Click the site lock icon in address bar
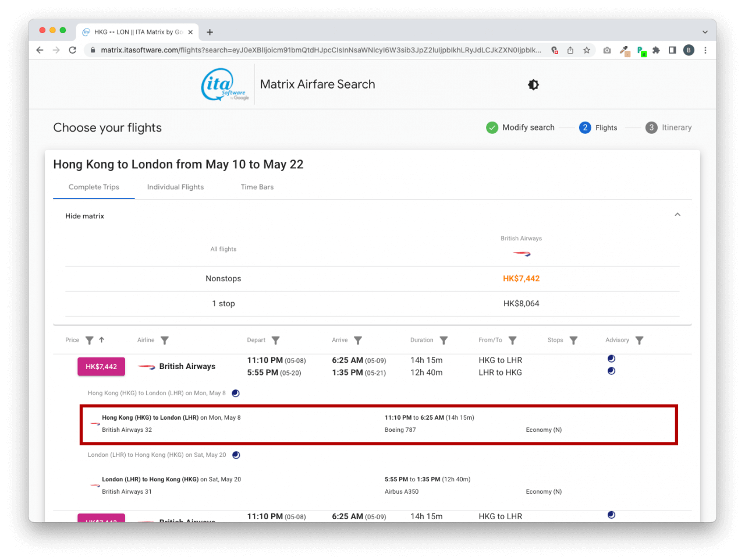Viewport: 745px width, 560px height. coord(93,50)
